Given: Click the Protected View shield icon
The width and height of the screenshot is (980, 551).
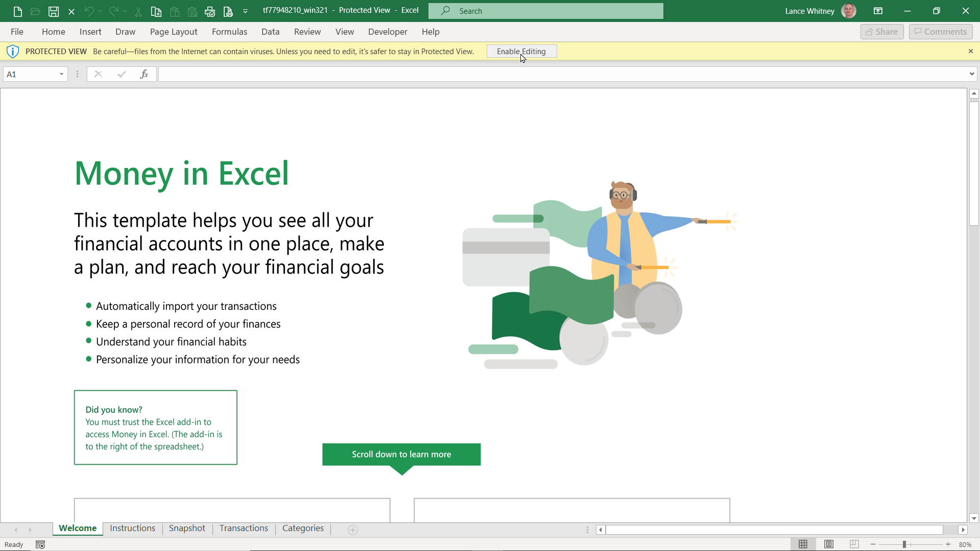Looking at the screenshot, I should [13, 51].
